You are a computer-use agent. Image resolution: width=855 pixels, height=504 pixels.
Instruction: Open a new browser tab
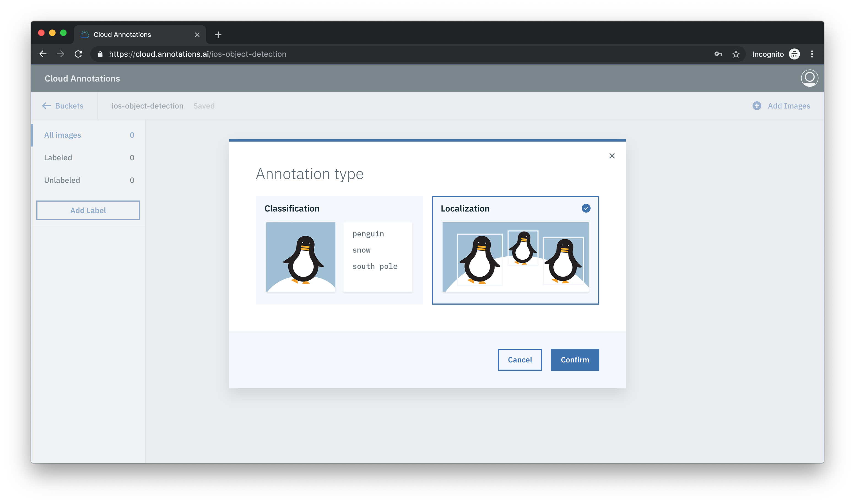point(218,35)
